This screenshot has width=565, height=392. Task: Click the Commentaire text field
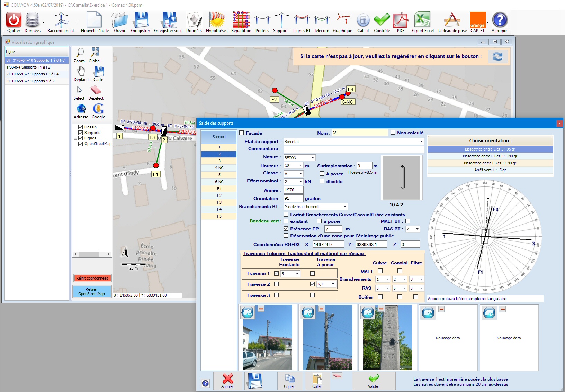pyautogui.click(x=353, y=149)
